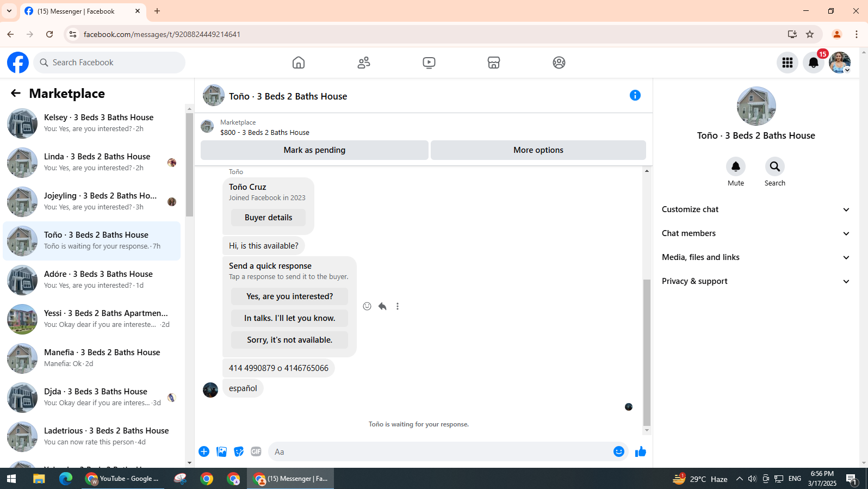Image resolution: width=868 pixels, height=489 pixels.
Task: Open the Marketplace storefront icon
Action: (x=494, y=63)
